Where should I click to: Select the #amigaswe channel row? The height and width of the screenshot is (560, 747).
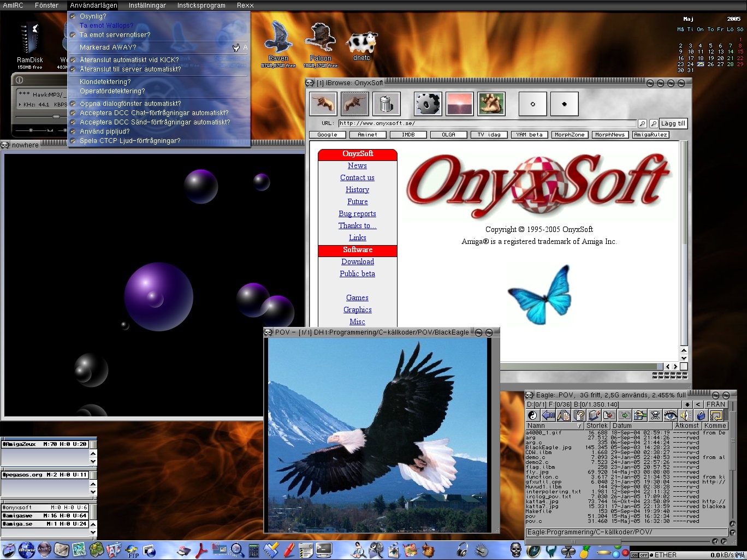(44, 515)
